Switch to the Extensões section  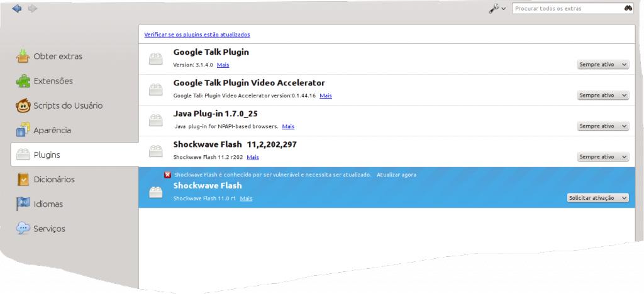53,81
